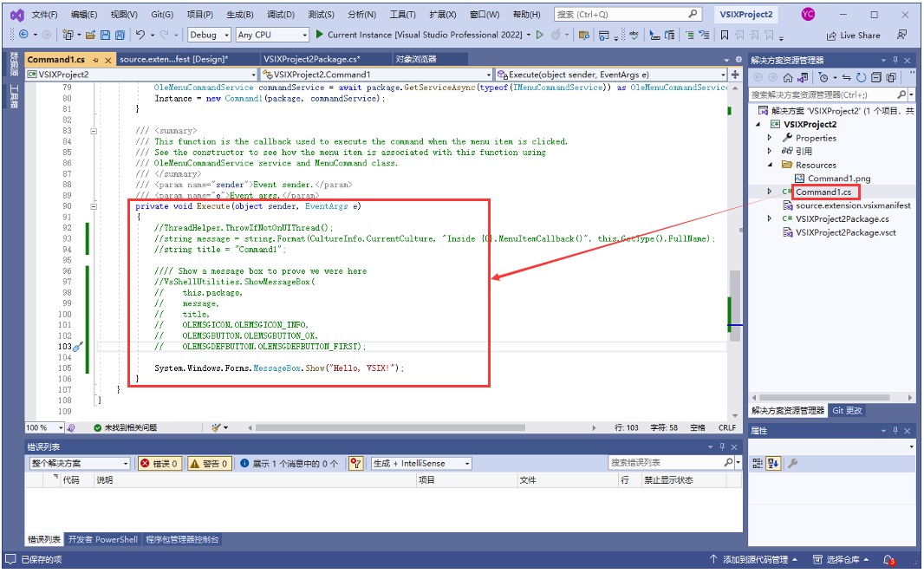Click the comment selected lines icon
The image size is (924, 573).
tap(689, 36)
